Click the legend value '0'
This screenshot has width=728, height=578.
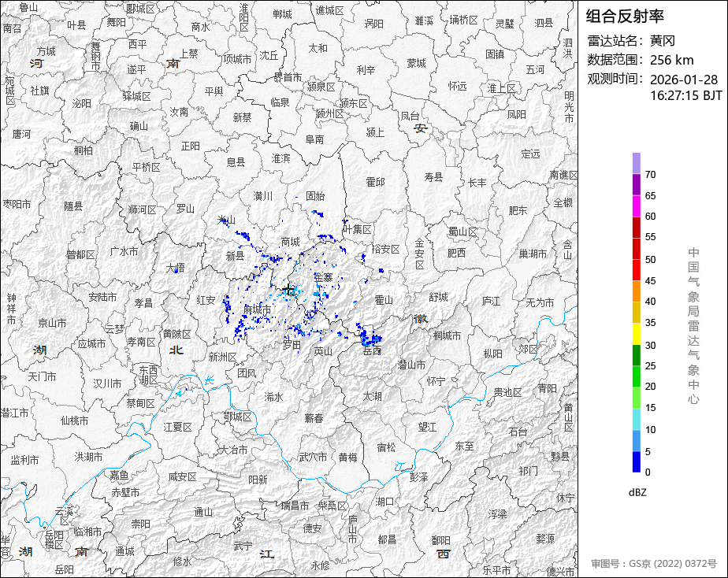click(648, 472)
